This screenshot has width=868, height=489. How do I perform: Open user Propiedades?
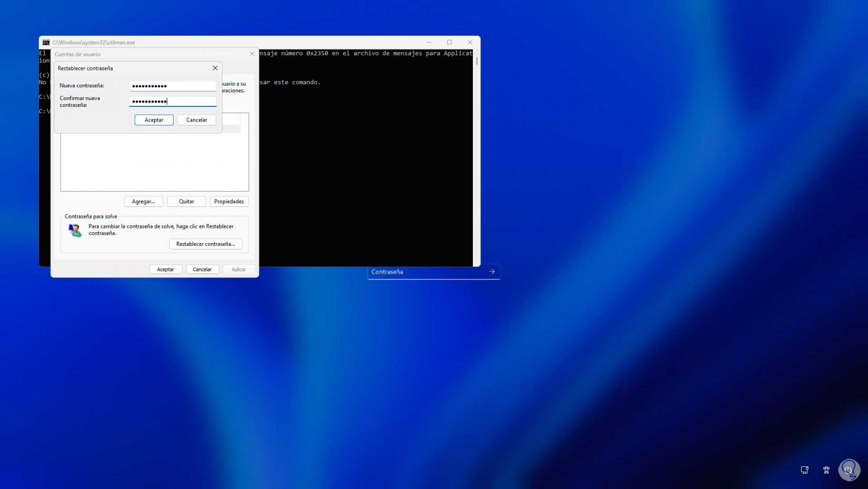tap(229, 202)
